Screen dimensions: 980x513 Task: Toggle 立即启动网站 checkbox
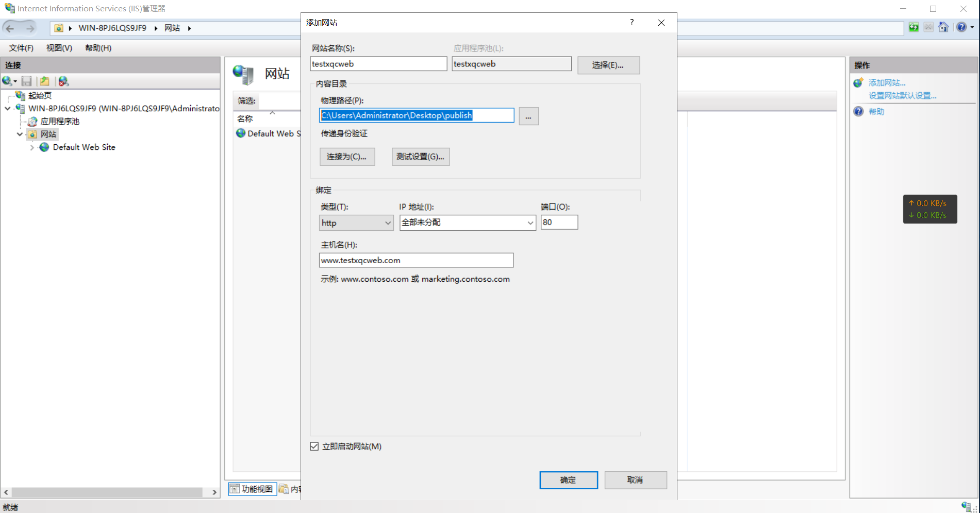click(314, 446)
